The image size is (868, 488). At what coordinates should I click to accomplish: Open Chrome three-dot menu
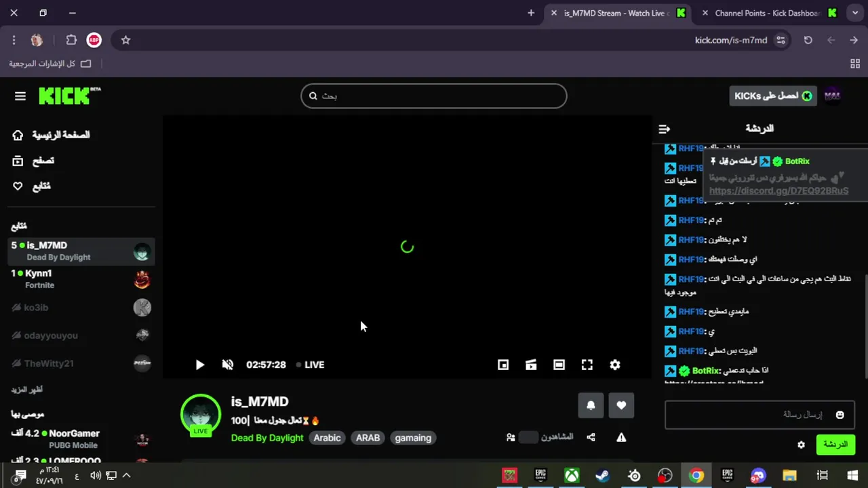point(14,40)
